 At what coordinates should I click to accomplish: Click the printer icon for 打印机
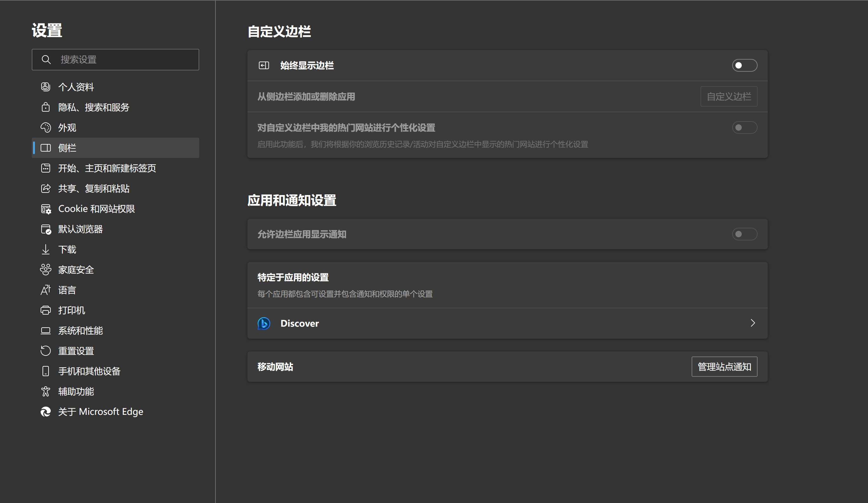[45, 310]
